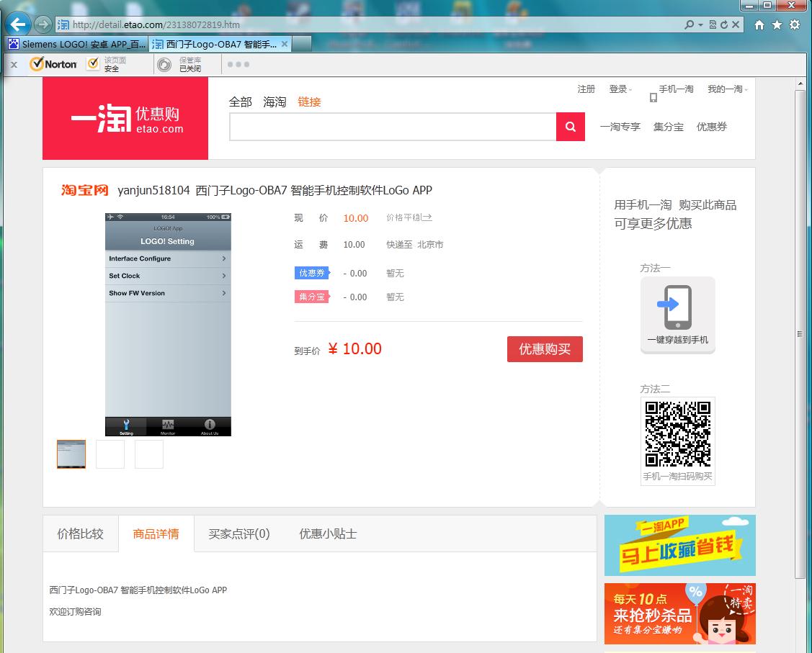The height and width of the screenshot is (653, 812).
Task: Click the vertical scrollbar thumb
Action: [800, 334]
